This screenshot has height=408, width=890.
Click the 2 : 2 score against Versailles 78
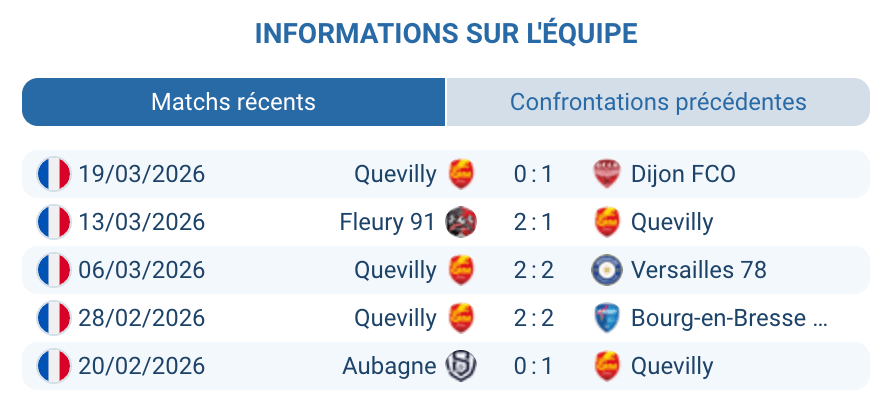(533, 270)
